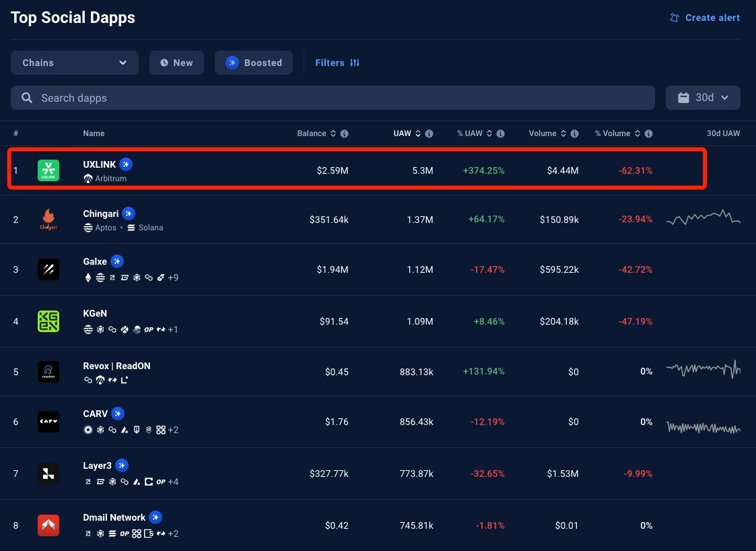Open the Filters panel
The image size is (756, 551).
[337, 63]
